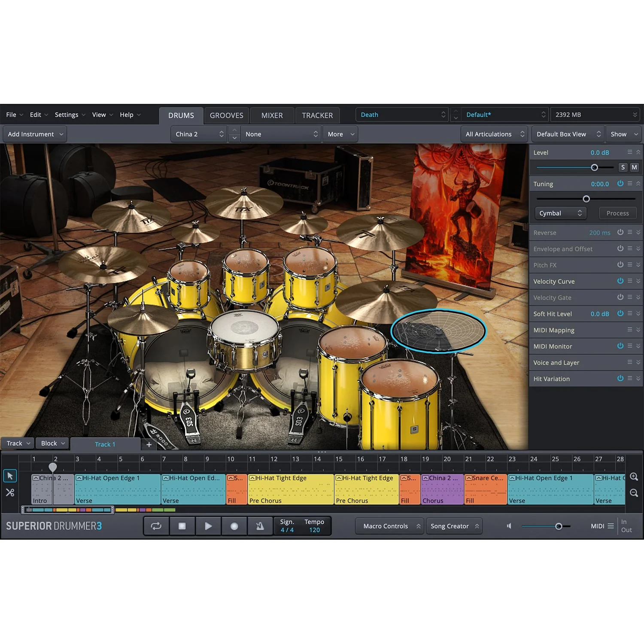
Task: Open the Envelope and Offset options menu
Action: 629,248
